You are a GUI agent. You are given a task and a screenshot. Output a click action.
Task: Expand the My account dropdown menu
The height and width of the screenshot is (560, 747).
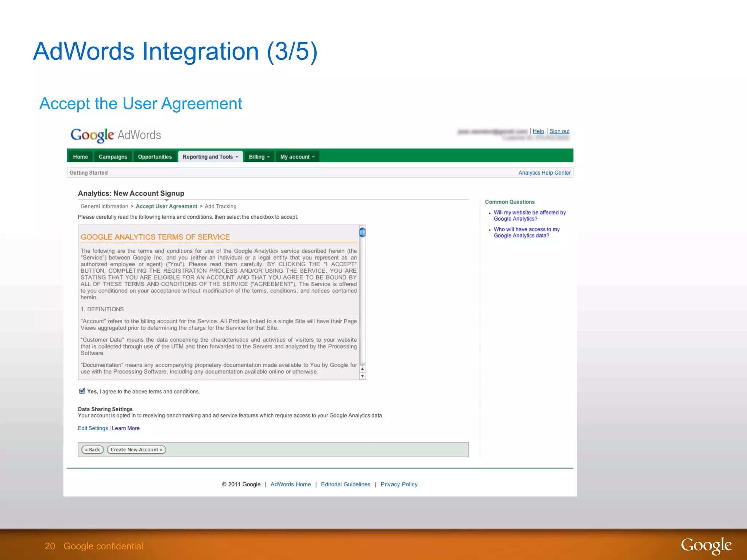(297, 157)
